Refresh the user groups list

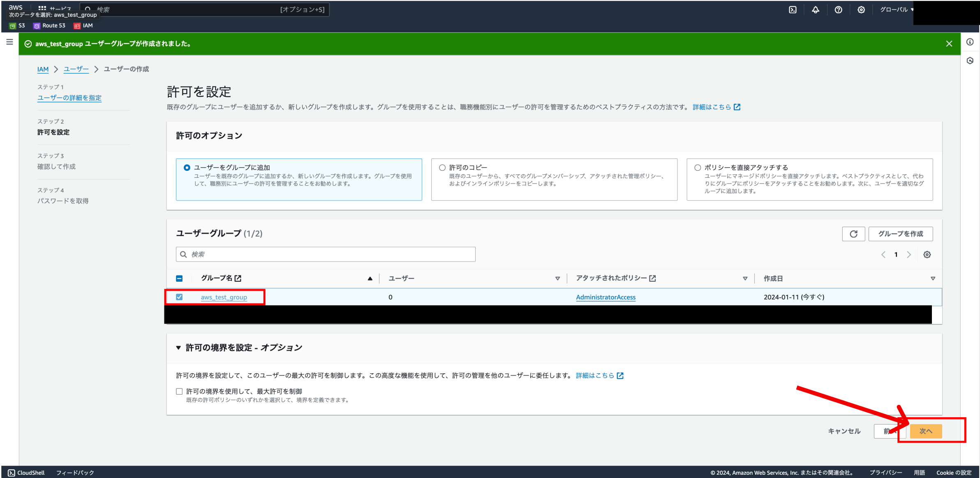853,234
